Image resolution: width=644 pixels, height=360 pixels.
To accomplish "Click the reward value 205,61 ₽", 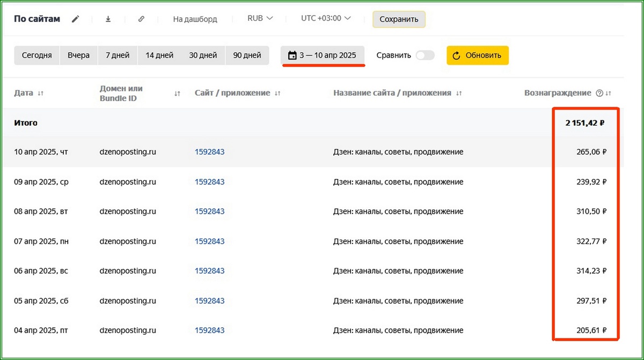I will pos(591,330).
